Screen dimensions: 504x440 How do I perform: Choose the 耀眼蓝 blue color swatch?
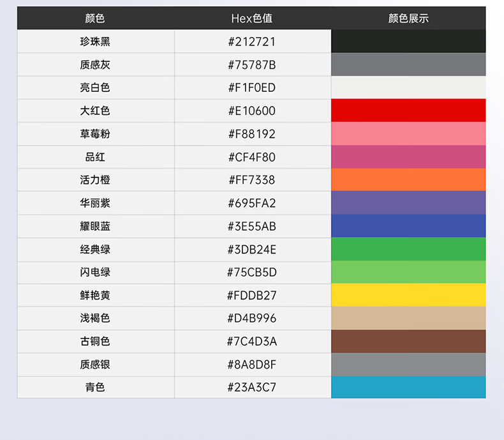point(408,226)
